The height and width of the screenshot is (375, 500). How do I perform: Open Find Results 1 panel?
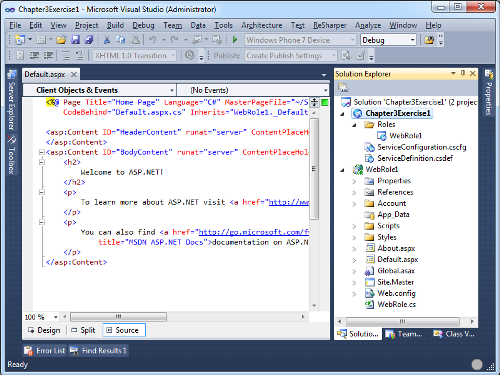pyautogui.click(x=98, y=351)
